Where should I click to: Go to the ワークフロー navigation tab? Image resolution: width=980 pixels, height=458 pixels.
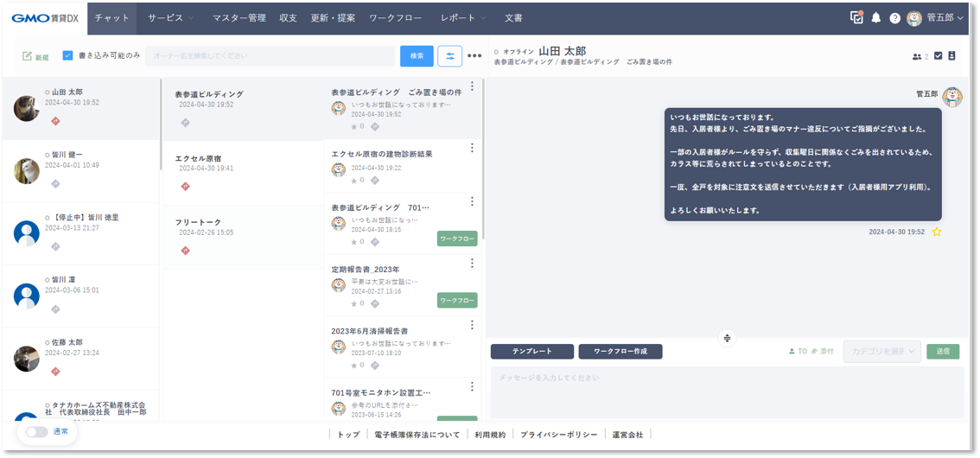(x=396, y=18)
